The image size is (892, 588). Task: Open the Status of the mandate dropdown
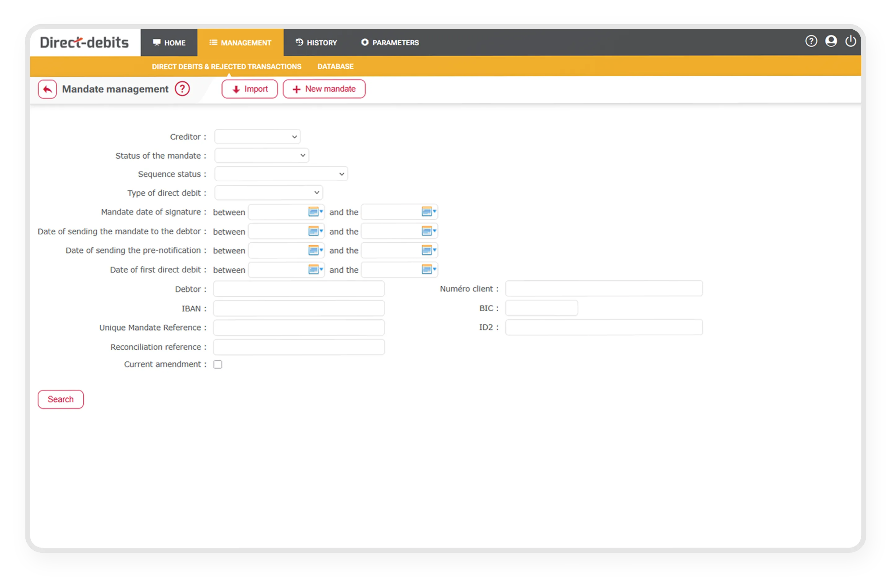point(261,155)
